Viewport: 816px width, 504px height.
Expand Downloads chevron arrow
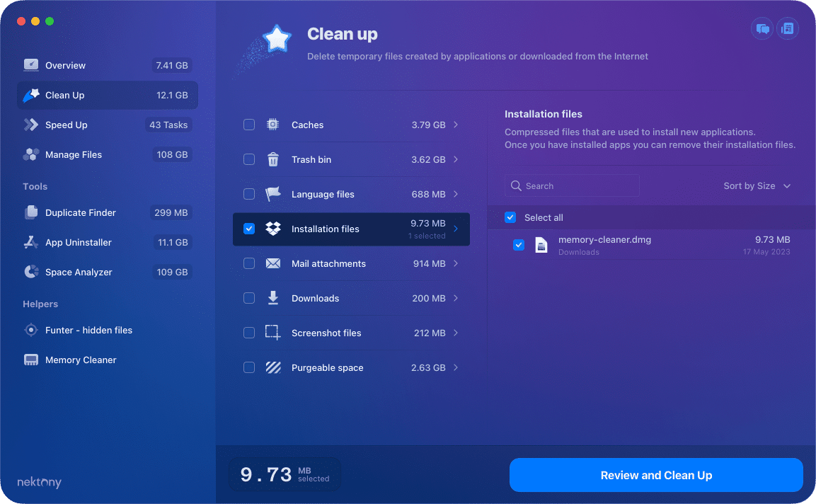pos(456,298)
